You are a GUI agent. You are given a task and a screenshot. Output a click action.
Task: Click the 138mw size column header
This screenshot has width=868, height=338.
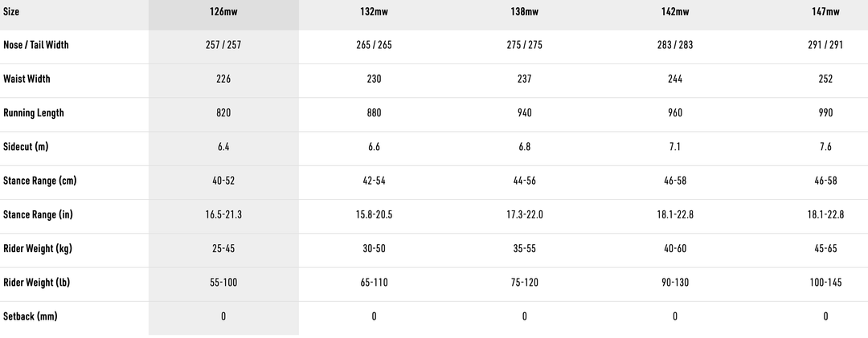click(x=524, y=12)
